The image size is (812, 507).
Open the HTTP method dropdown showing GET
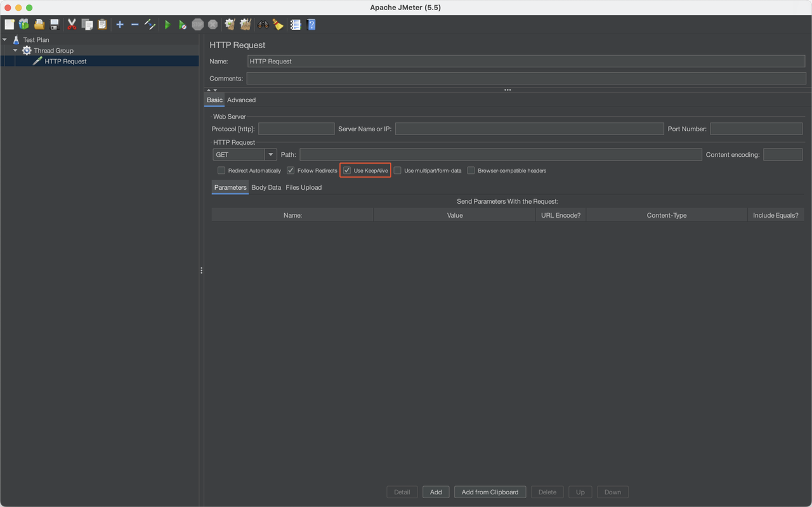270,154
